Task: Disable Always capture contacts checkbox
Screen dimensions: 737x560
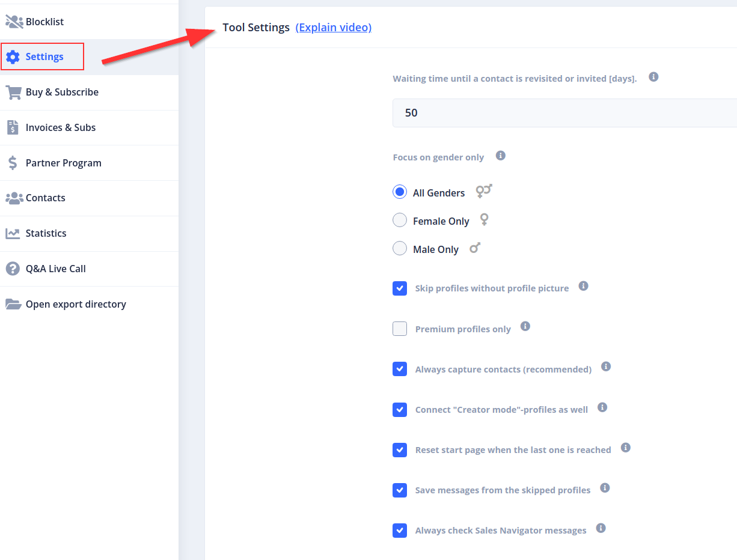Action: click(x=400, y=369)
